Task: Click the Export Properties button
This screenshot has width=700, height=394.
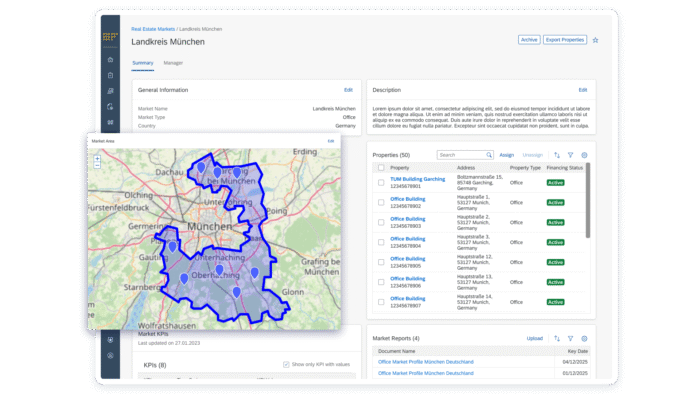Action: tap(565, 40)
